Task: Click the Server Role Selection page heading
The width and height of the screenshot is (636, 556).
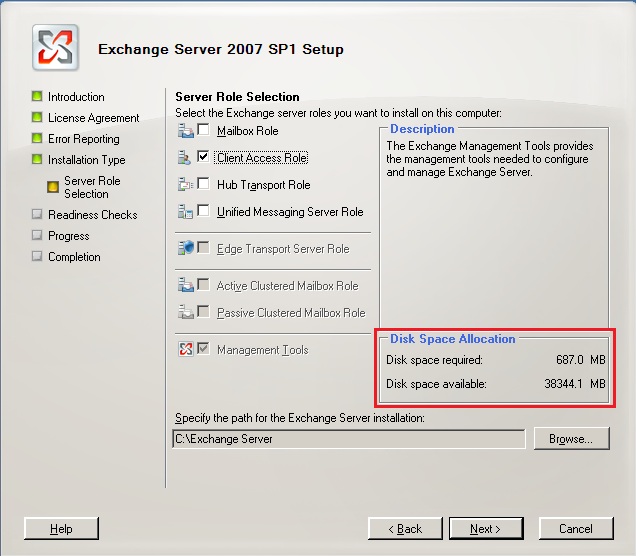Action: [237, 97]
